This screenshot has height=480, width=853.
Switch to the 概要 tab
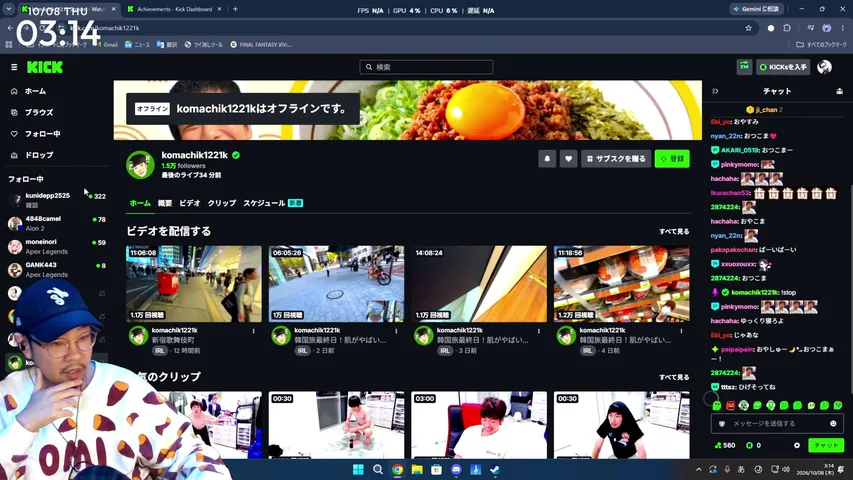coord(165,203)
